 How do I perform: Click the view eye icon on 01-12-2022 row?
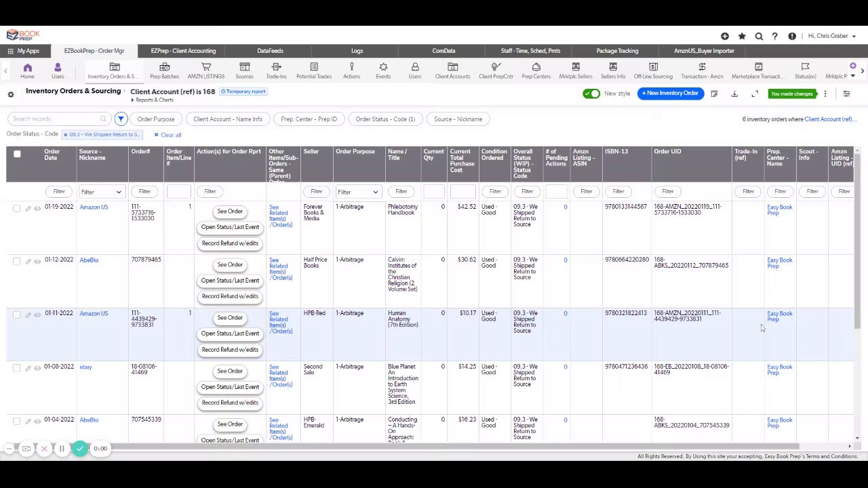[x=37, y=261]
